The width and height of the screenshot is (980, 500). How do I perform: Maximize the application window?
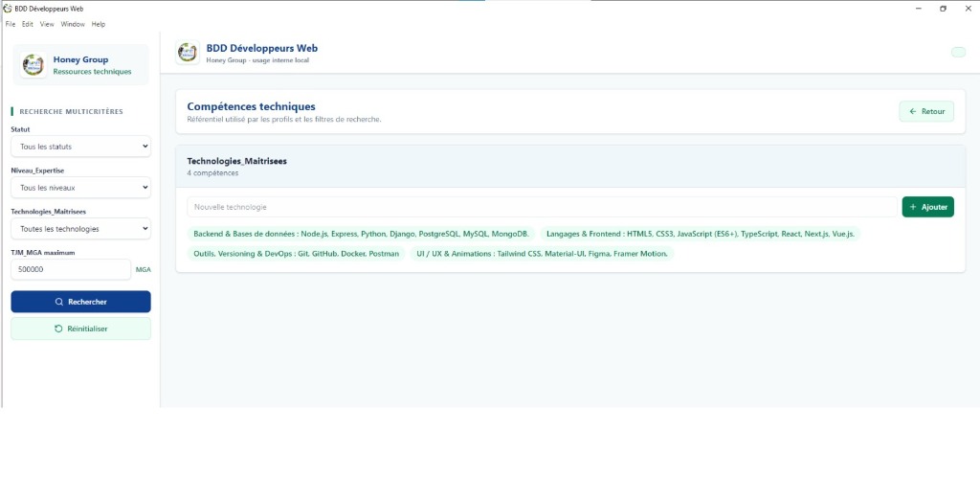click(x=943, y=9)
